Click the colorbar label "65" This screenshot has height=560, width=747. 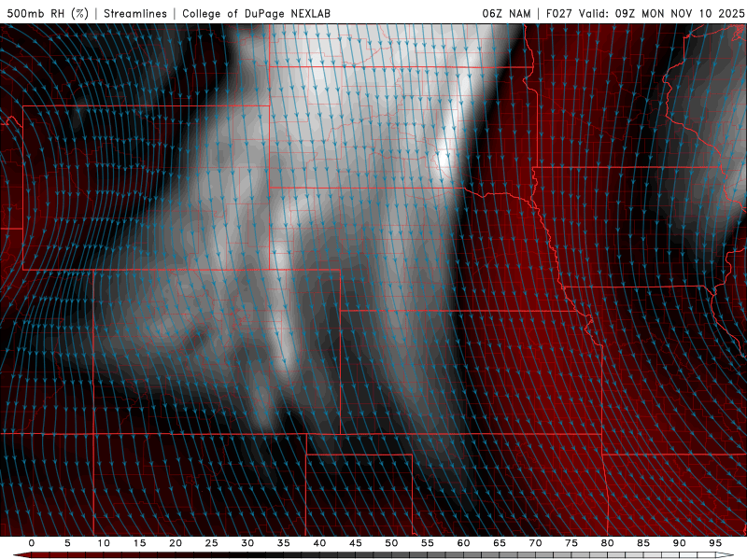tap(500, 543)
